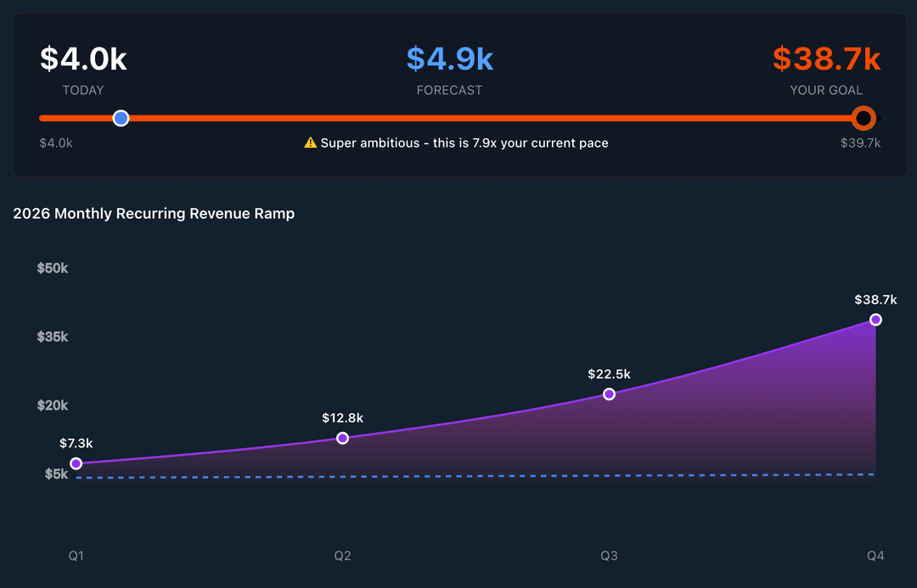
Task: Click the Q3 data point marker
Action: coord(609,394)
